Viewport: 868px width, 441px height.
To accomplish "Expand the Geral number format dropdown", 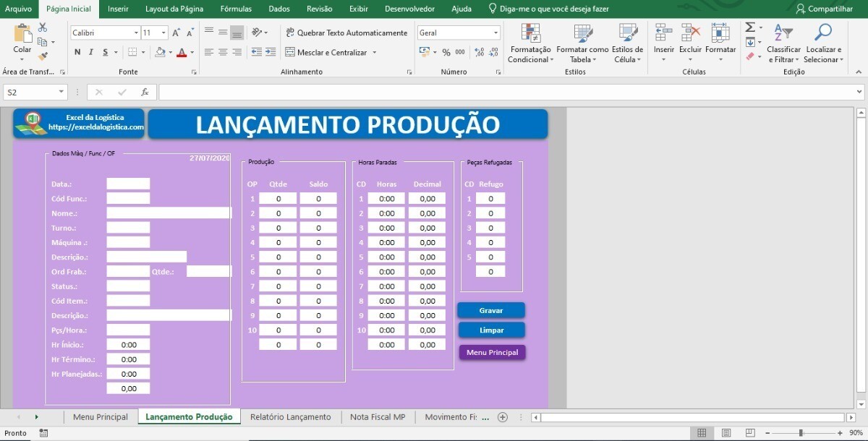I will [x=495, y=33].
